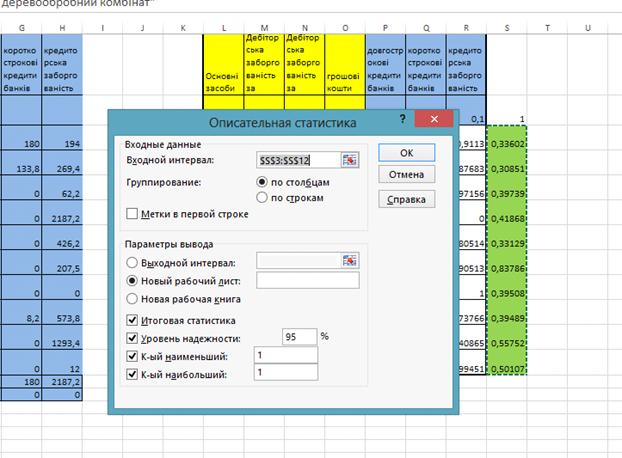Screen dimensions: 622x458
Task: Select column R header
Action: 466,28
